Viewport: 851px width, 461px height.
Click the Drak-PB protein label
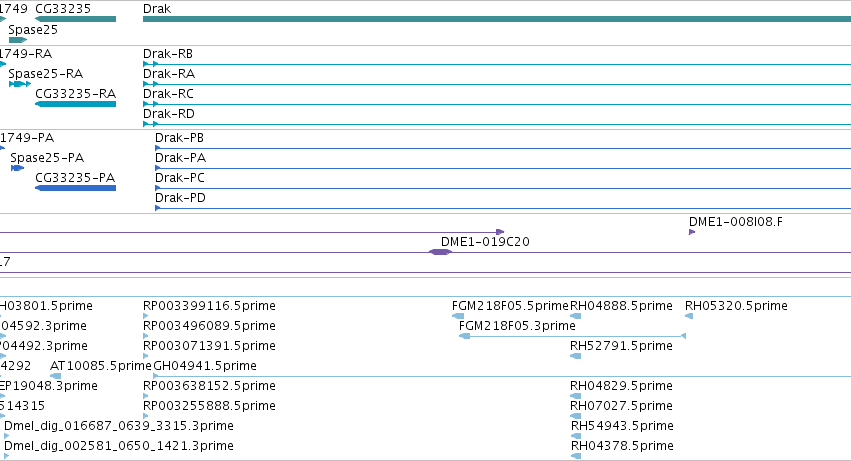tap(180, 138)
